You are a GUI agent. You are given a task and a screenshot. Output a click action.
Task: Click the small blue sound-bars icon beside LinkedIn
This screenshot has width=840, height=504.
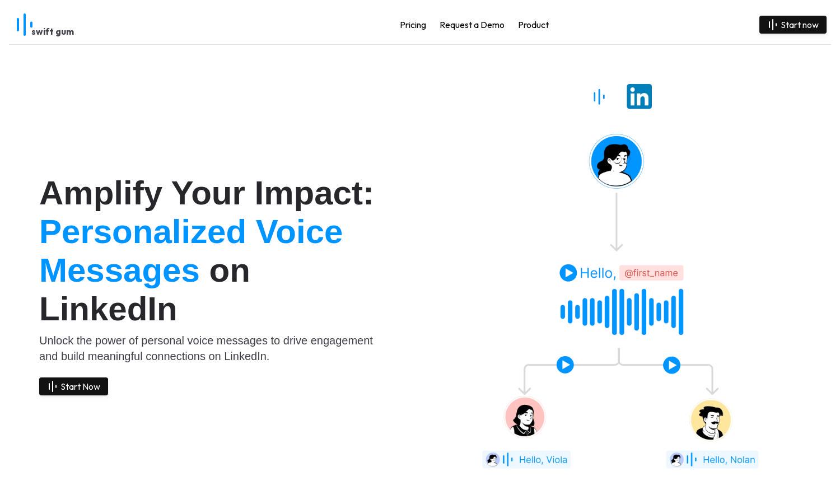tap(599, 97)
